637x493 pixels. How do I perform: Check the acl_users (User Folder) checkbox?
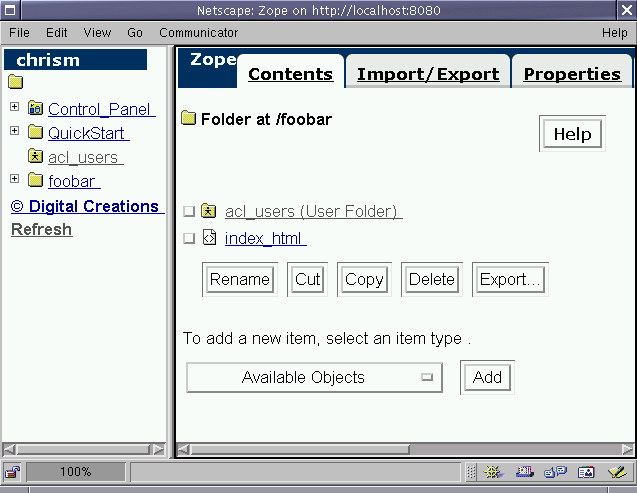[x=189, y=211]
